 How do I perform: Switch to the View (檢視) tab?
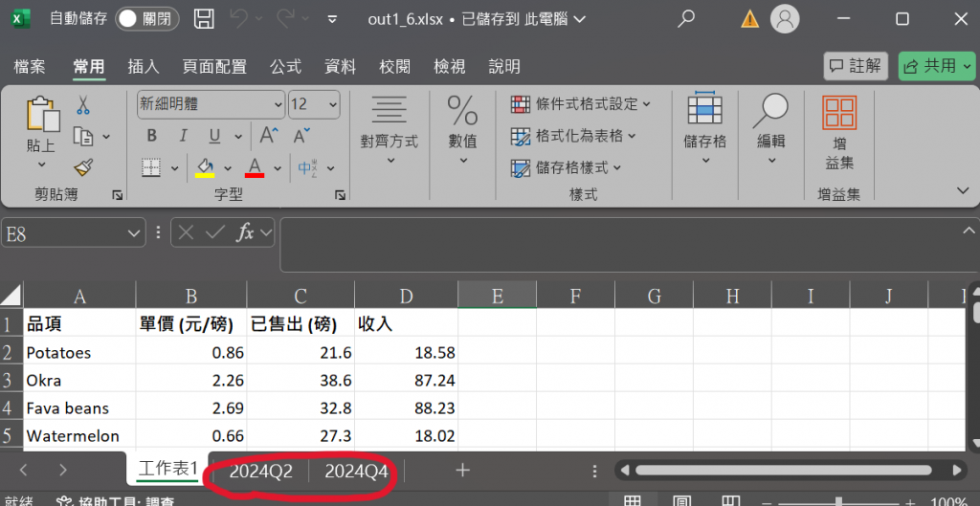coord(450,66)
